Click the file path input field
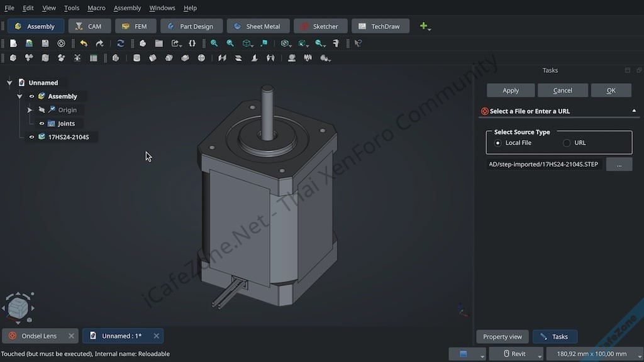644x362 pixels. (x=544, y=164)
